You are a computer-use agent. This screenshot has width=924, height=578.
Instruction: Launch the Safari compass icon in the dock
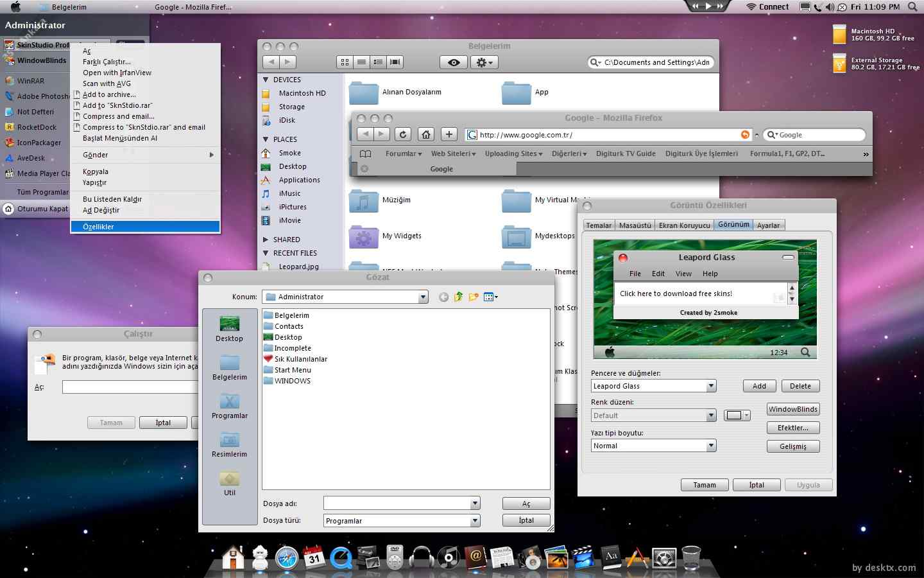(287, 558)
